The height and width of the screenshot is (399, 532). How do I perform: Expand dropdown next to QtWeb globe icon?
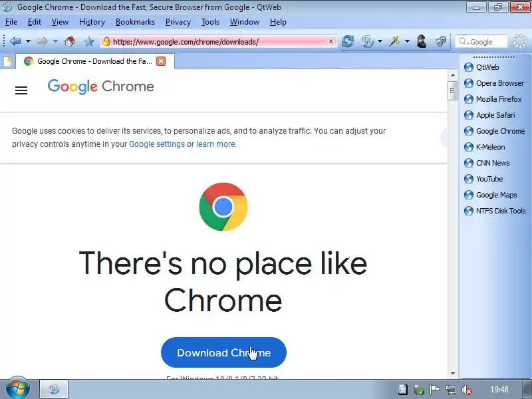coord(380,41)
